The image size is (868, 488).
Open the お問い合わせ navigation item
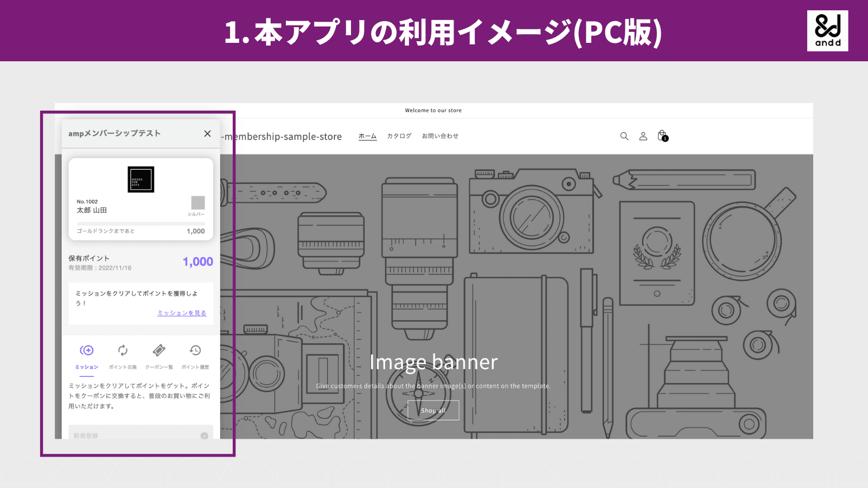pyautogui.click(x=440, y=136)
